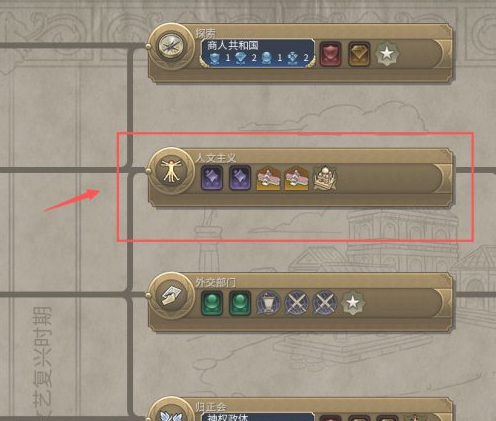496x421 pixels.
Task: Select first purple great person card in Humanism
Action: 212,178
